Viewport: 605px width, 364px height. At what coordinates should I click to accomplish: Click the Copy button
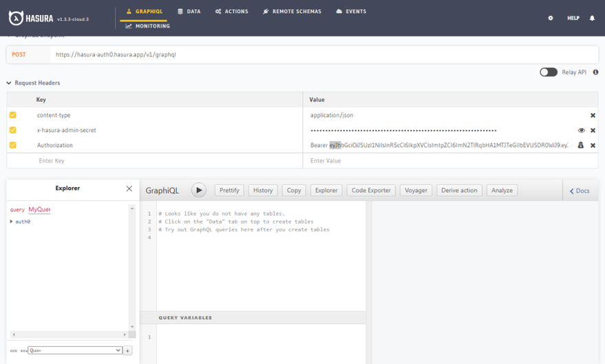click(294, 190)
